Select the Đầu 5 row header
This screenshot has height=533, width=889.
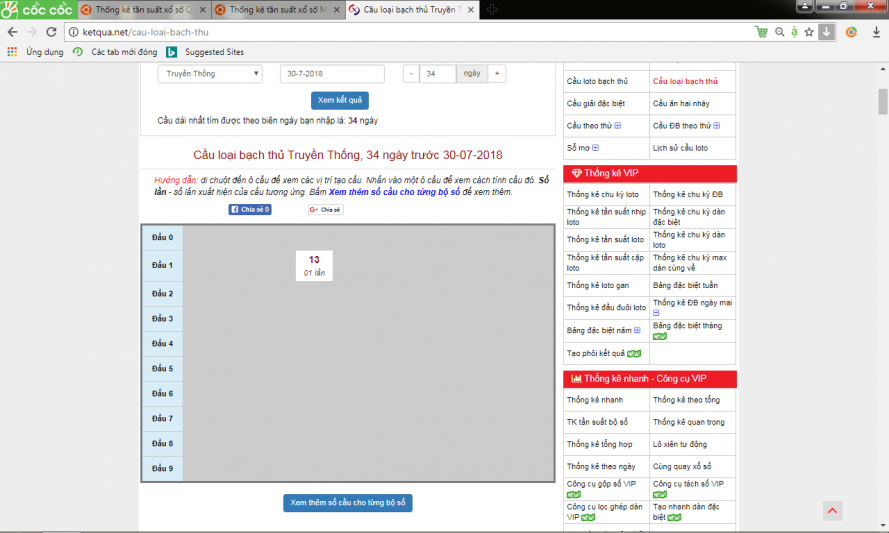162,369
